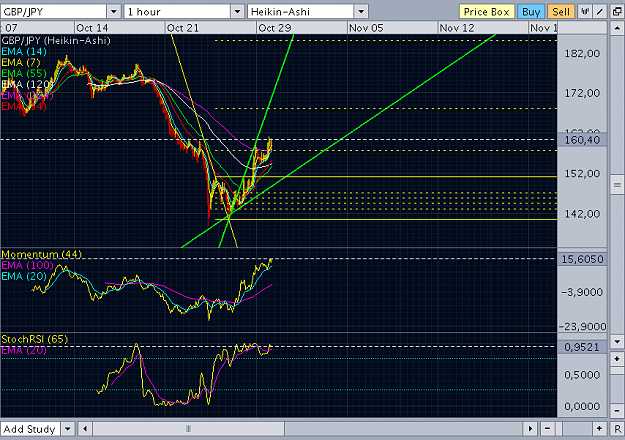
Task: Open the Heikin-Ashi chart type dropdown
Action: (x=361, y=12)
